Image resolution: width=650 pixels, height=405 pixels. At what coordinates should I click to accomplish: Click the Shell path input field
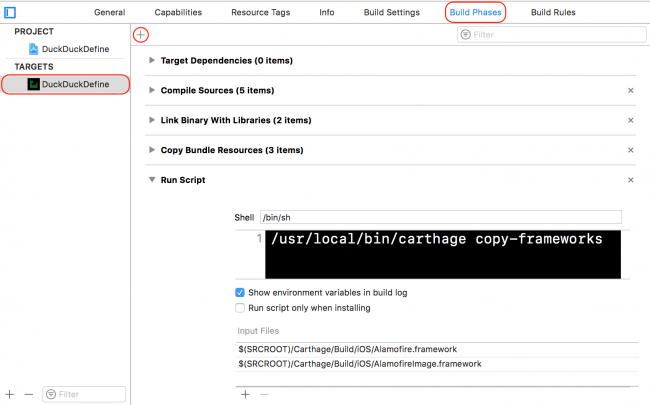[x=440, y=217]
